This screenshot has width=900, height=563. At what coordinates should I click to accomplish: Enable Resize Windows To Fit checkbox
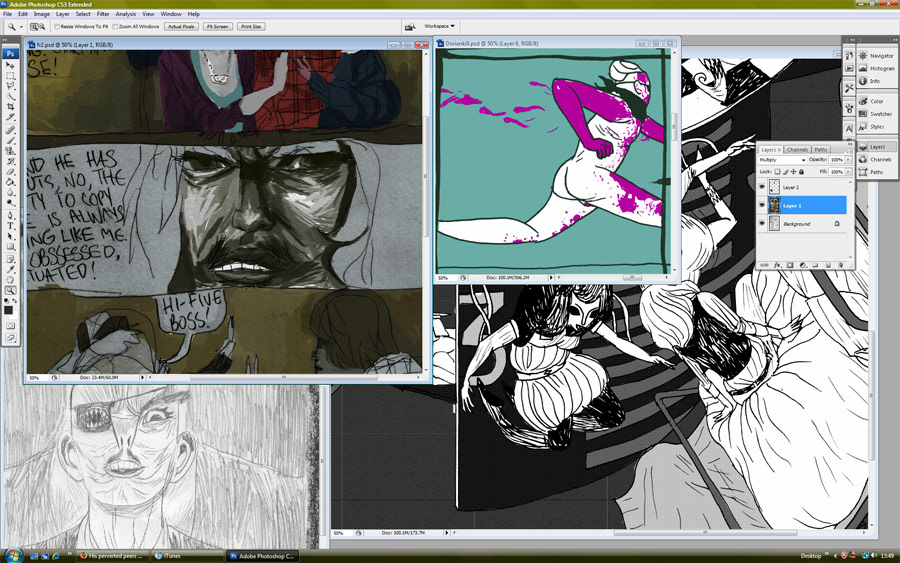pyautogui.click(x=57, y=26)
